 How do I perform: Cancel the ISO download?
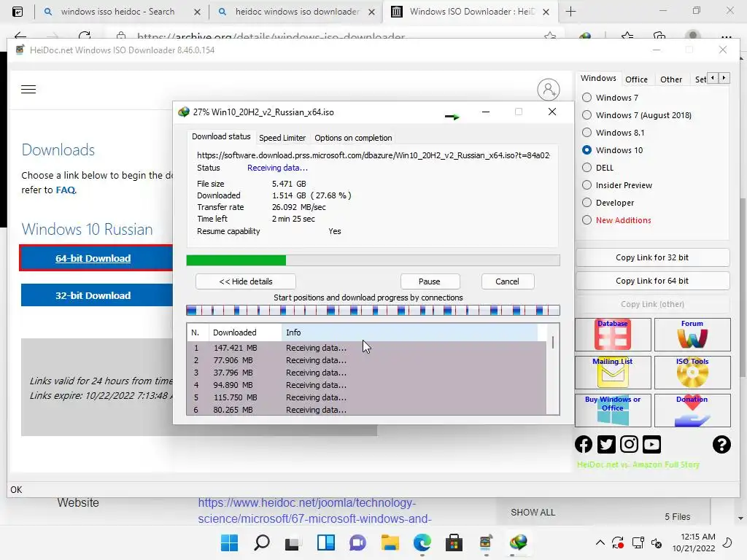508,281
